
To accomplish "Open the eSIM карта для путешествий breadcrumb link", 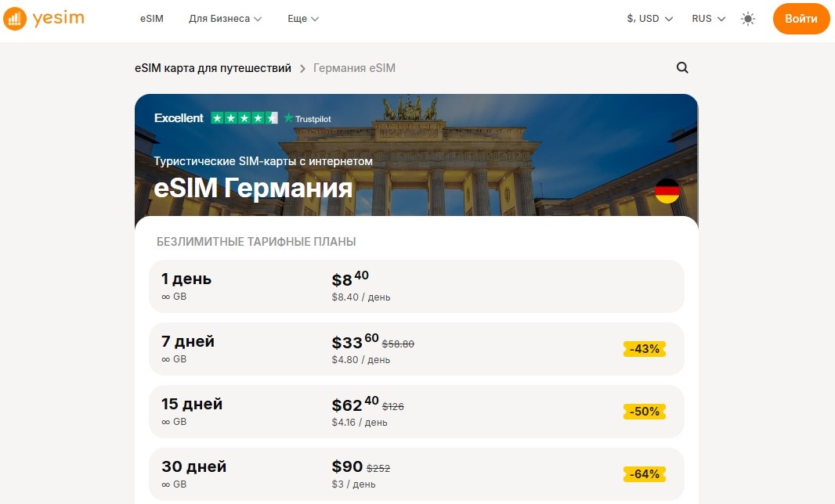I will coord(211,68).
